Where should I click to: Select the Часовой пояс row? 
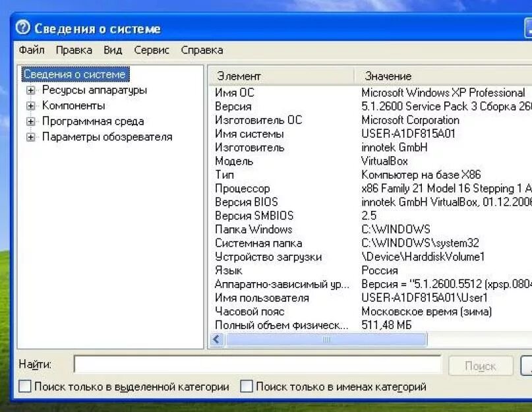pos(370,312)
